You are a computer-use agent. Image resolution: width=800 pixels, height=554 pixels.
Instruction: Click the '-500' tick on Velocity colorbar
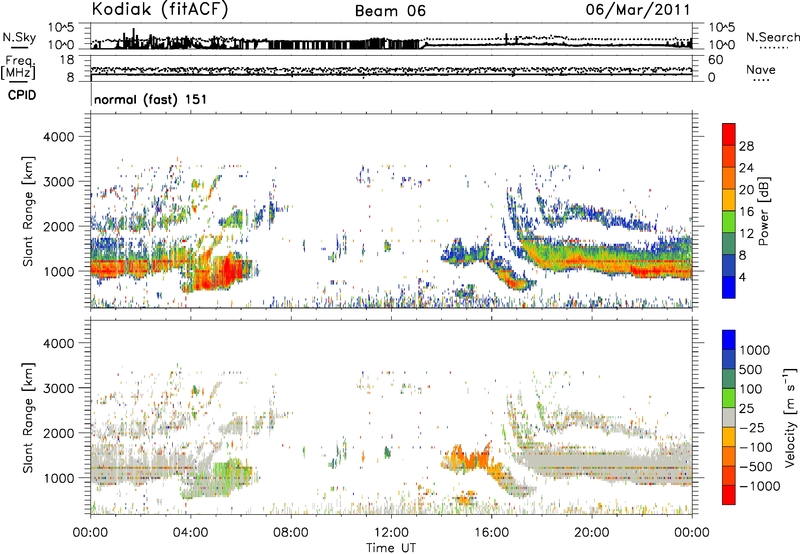point(756,466)
